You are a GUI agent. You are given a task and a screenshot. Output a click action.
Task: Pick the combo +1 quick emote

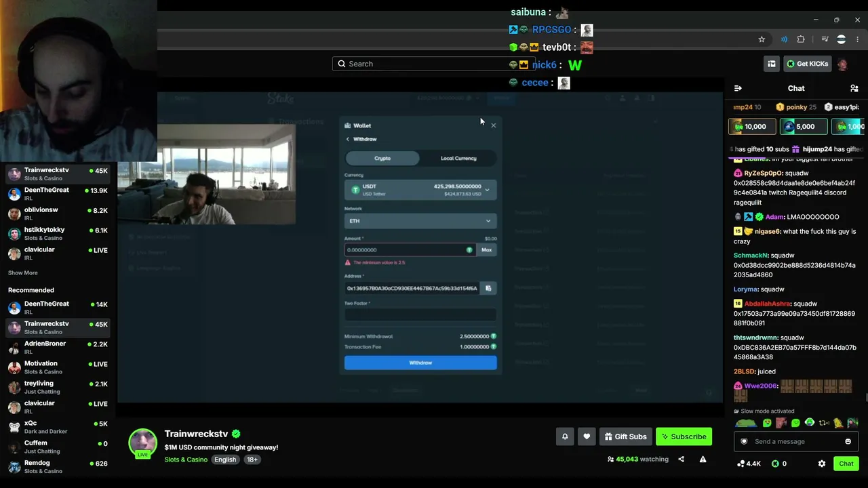tap(824, 423)
